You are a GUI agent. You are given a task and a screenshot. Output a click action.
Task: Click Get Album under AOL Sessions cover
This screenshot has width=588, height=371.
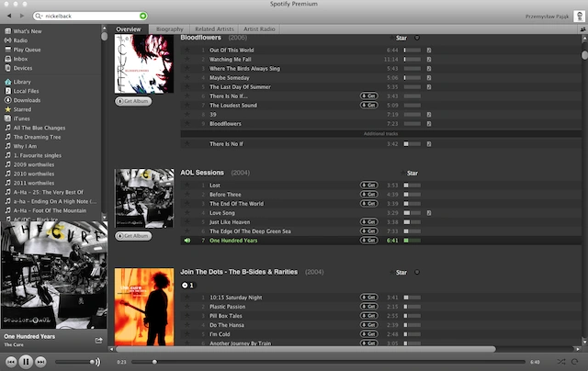133,236
